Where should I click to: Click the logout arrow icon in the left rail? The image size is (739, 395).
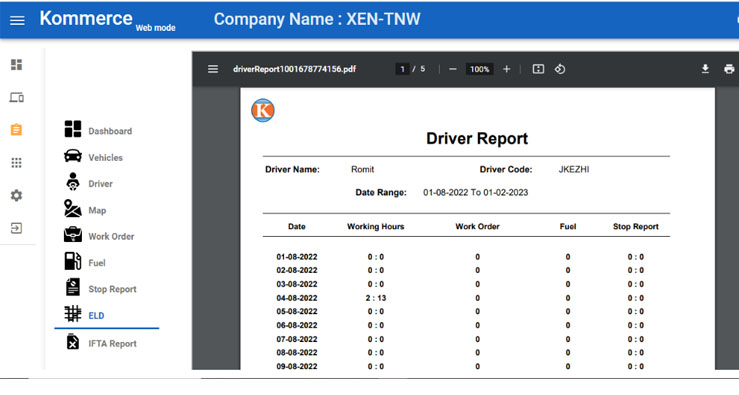pos(16,228)
